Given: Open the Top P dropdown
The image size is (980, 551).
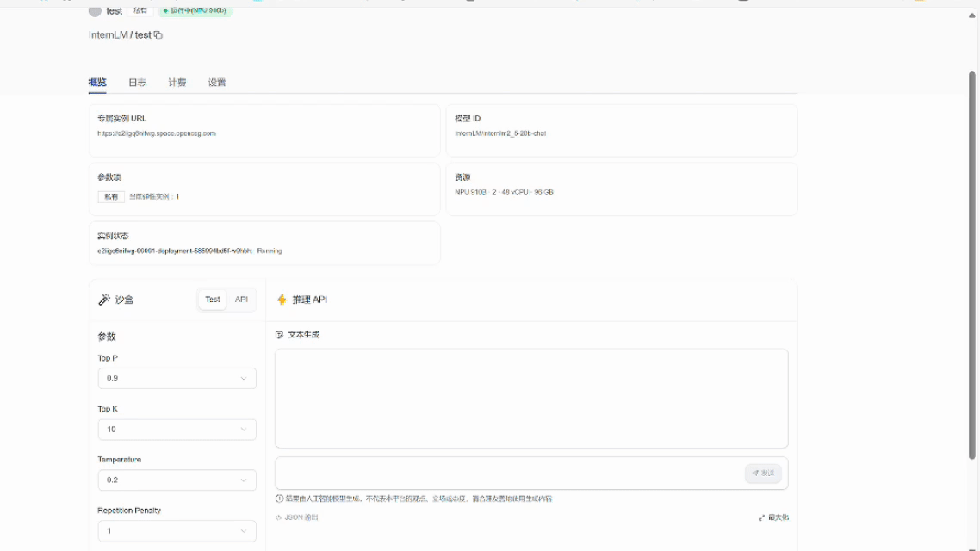Looking at the screenshot, I should 177,378.
